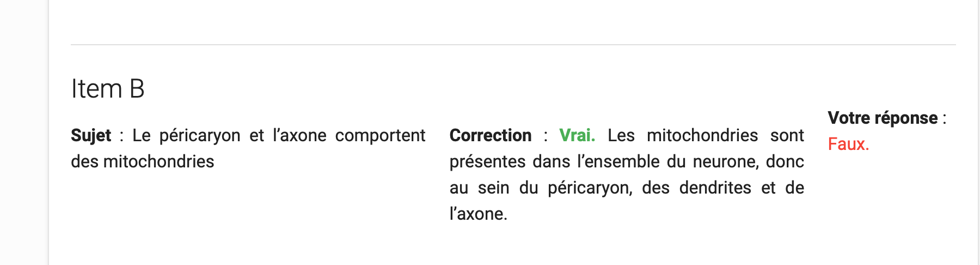The height and width of the screenshot is (265, 980).
Task: Click the "Item B" heading
Action: click(108, 88)
